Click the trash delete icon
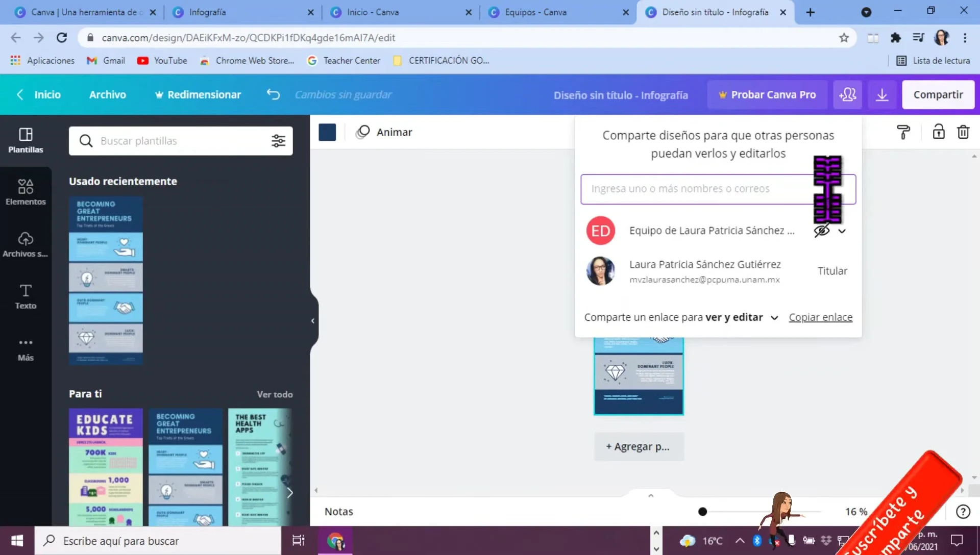 tap(963, 132)
